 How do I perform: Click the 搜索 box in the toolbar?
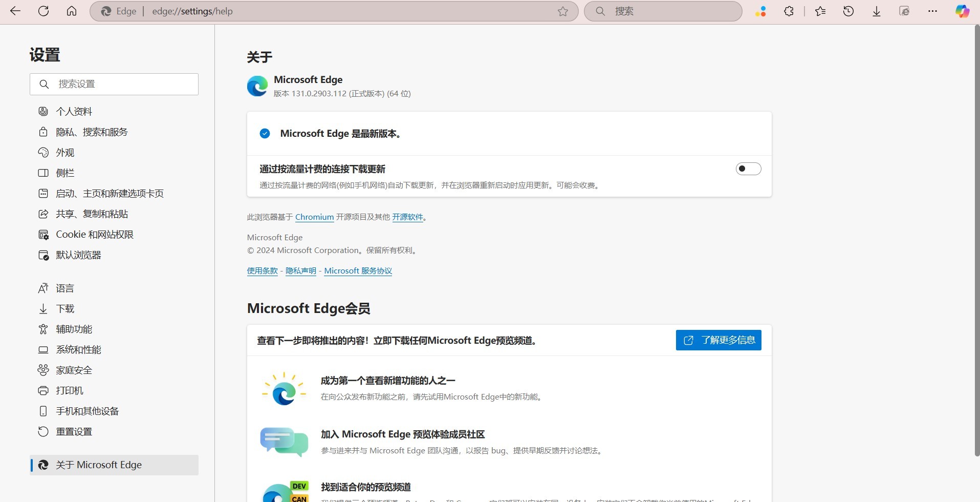click(663, 11)
